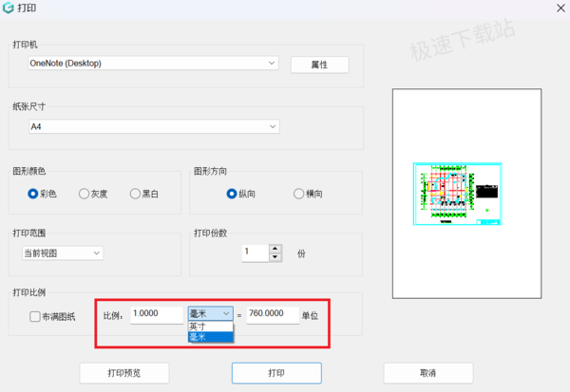The width and height of the screenshot is (570, 392).
Task: Click the 打印预览 button
Action: (x=124, y=373)
